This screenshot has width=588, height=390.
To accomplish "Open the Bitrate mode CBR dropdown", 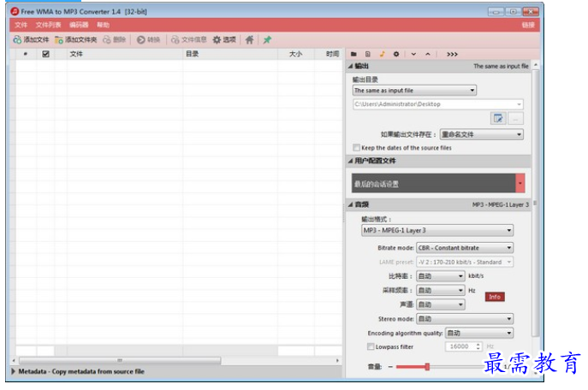I will pyautogui.click(x=465, y=248).
